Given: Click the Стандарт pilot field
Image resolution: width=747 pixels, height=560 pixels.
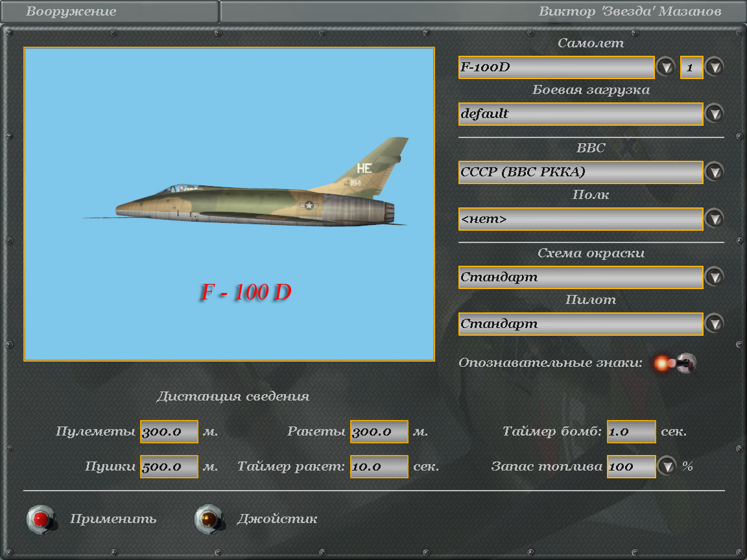Looking at the screenshot, I should [581, 324].
